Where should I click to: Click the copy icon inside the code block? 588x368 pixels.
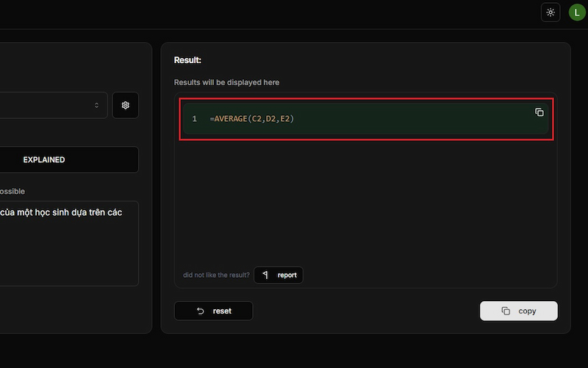tap(539, 112)
